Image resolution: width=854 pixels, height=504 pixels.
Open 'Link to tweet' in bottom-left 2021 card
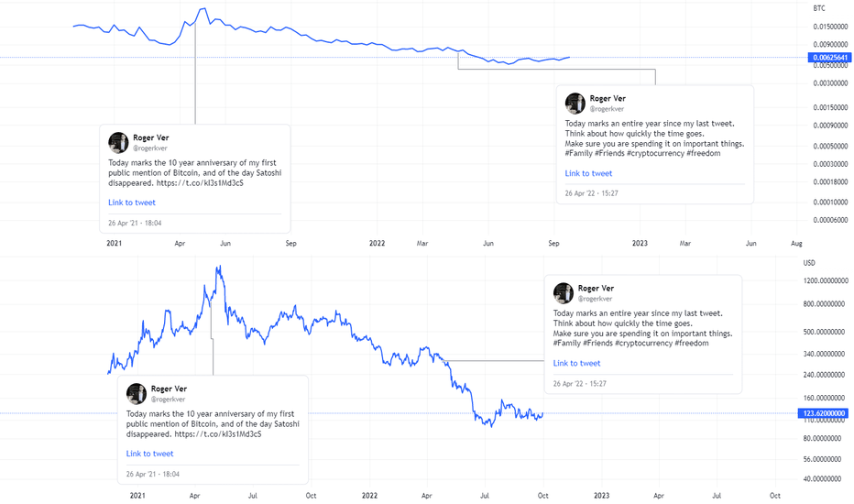coord(149,454)
